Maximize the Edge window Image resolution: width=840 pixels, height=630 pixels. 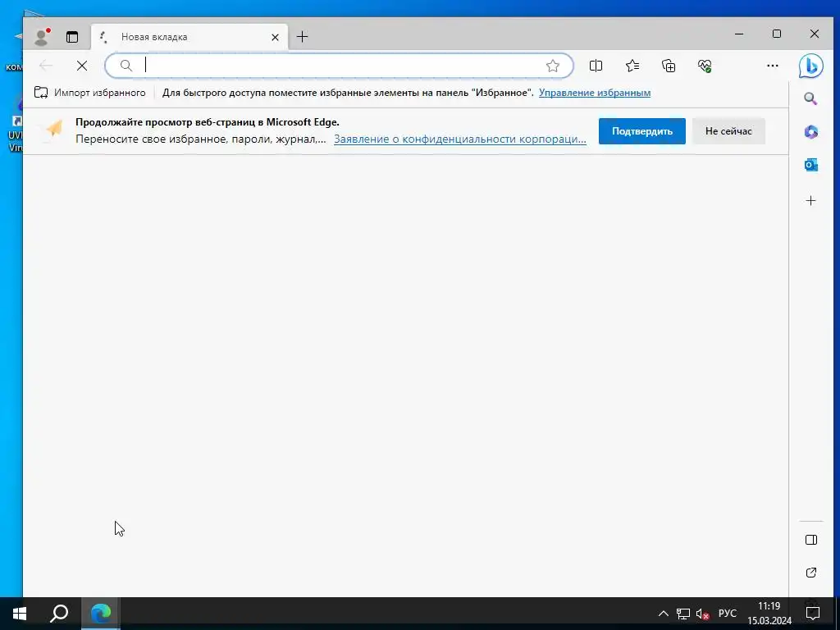[x=777, y=34]
